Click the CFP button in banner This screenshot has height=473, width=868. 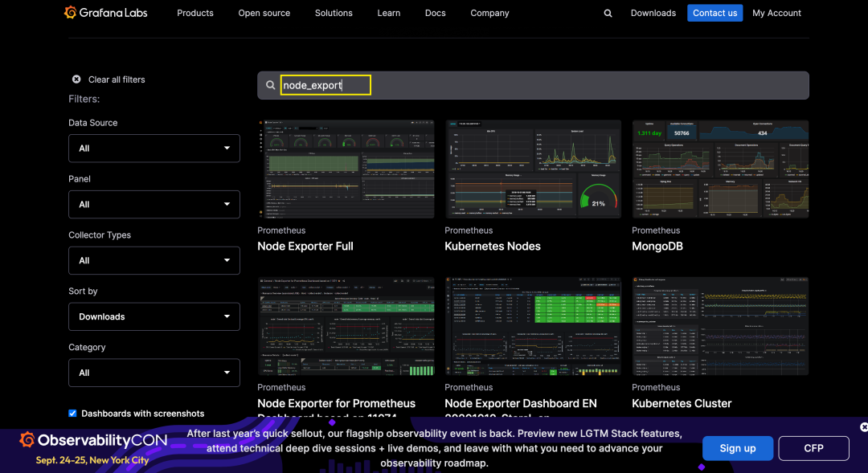click(x=813, y=448)
